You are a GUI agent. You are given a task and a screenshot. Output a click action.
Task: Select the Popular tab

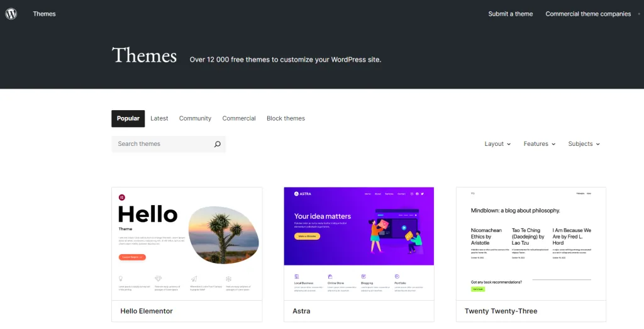(x=128, y=118)
